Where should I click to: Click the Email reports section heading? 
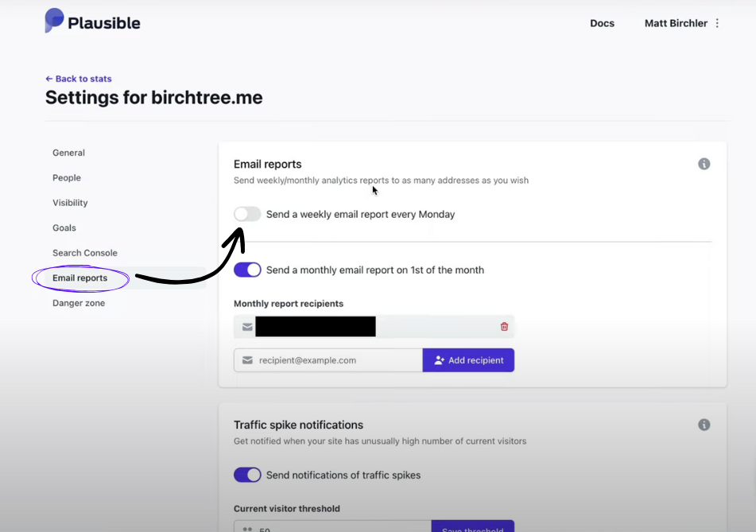coord(268,164)
